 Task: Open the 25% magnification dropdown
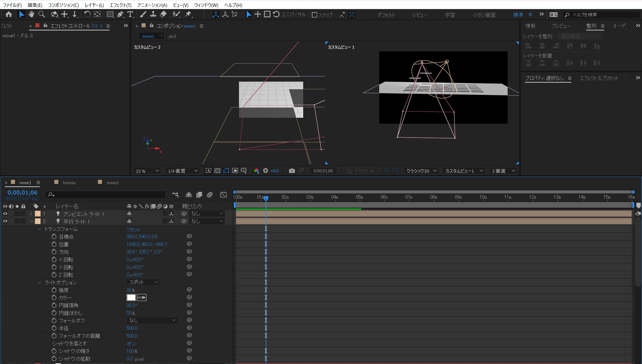pos(147,171)
